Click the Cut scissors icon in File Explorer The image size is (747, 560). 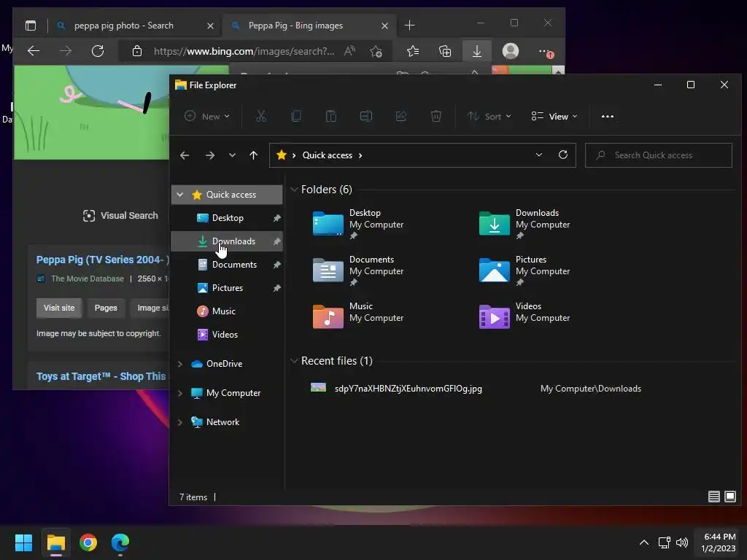[x=261, y=116]
